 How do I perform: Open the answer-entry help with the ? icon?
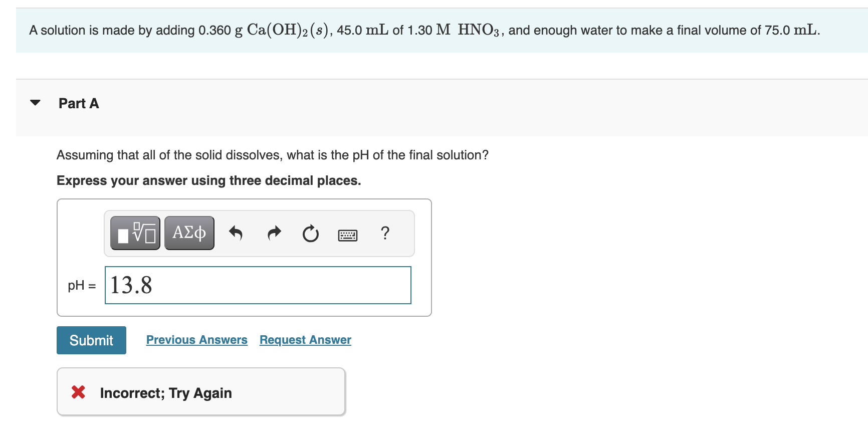(385, 233)
